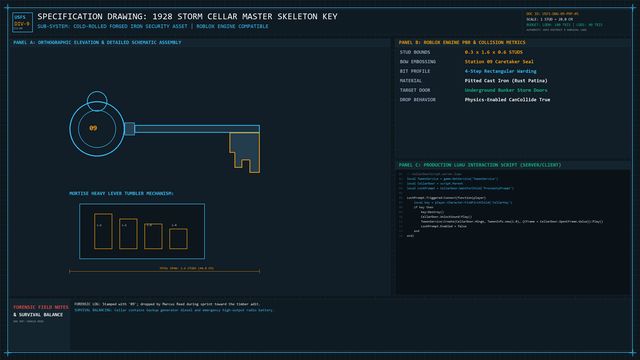Click the 'PANEL A: ORTHOGRAPHIC ELEVATION' header
This screenshot has height=360, width=640.
[97, 42]
